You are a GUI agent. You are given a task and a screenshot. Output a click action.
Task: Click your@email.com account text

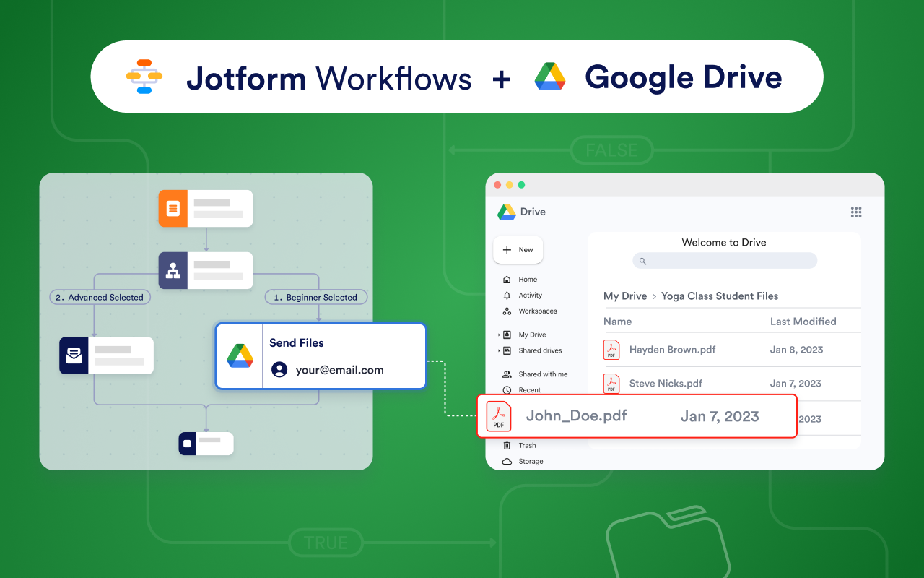[339, 370]
